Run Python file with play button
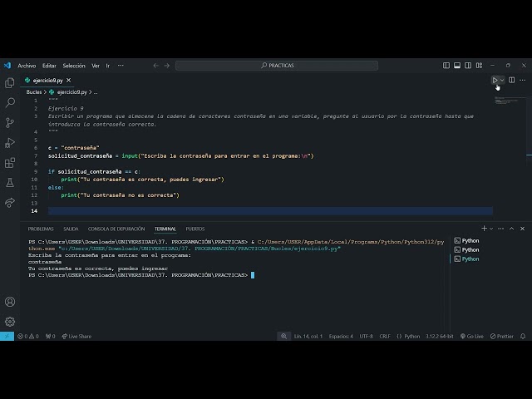Screen dimensions: 532x399 [x=495, y=80]
